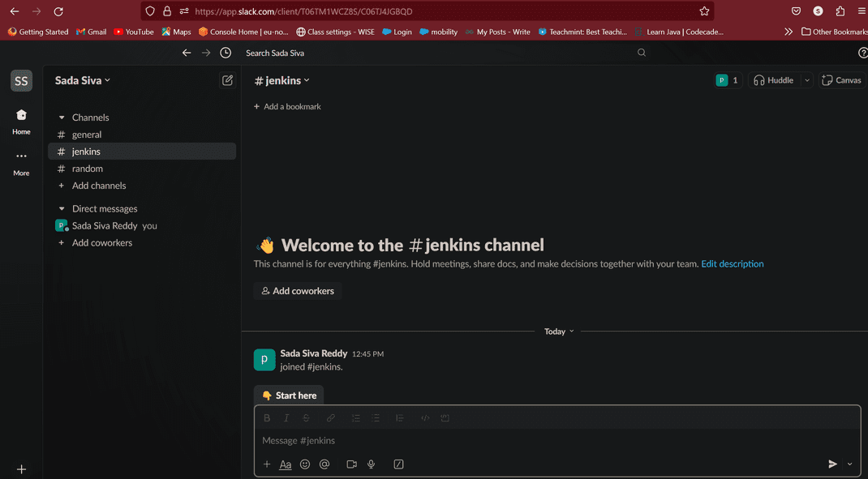Compose a new message using pencil icon
The height and width of the screenshot is (479, 868).
pos(227,80)
